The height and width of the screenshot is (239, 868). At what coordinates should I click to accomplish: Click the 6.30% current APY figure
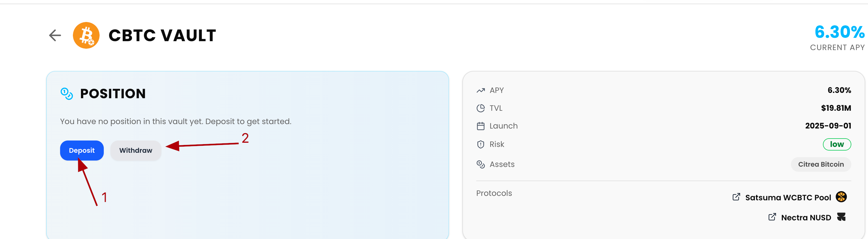pyautogui.click(x=839, y=32)
